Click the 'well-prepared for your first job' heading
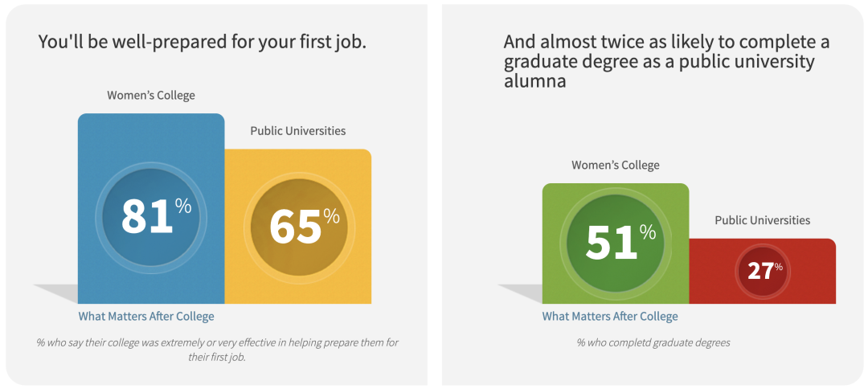This screenshot has height=389, width=868. click(203, 43)
